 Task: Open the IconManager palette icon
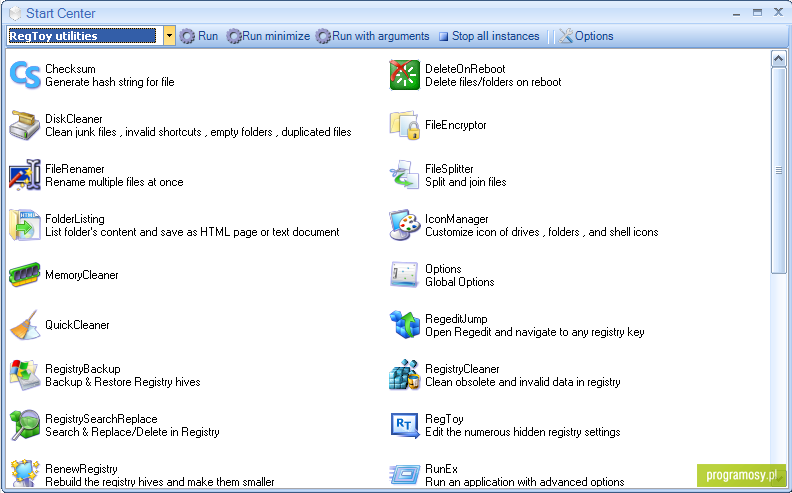pyautogui.click(x=405, y=225)
